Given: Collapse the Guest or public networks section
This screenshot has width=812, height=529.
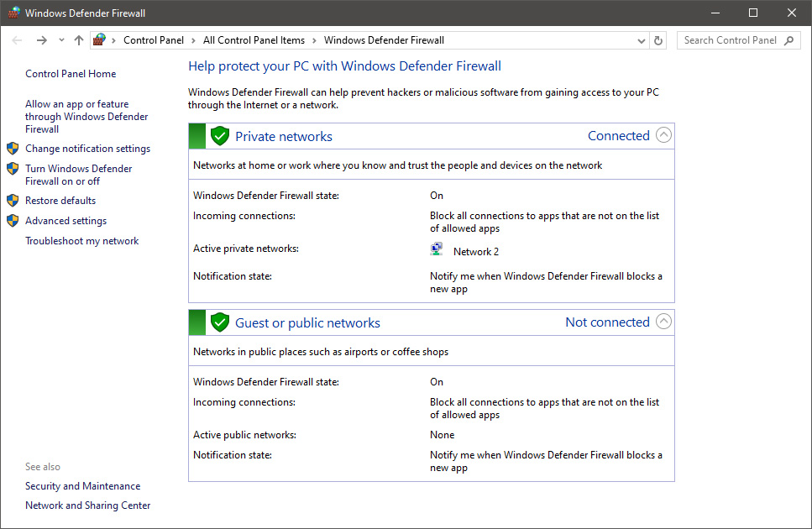Looking at the screenshot, I should click(663, 322).
